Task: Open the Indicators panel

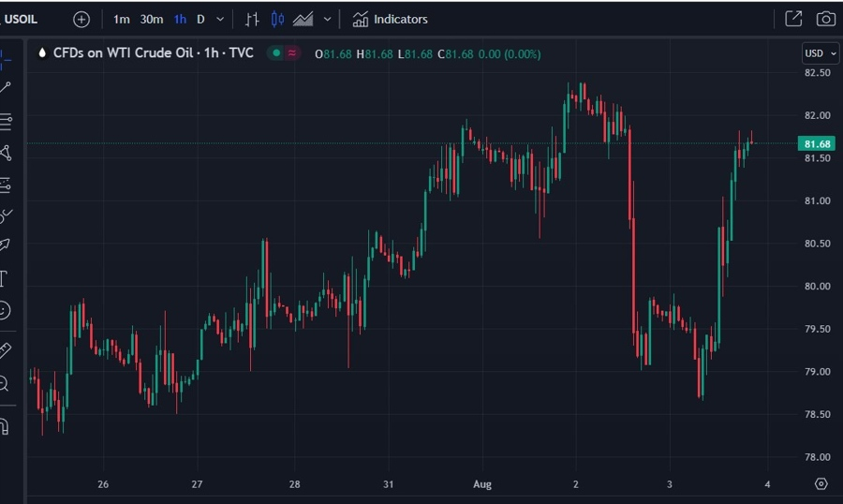Action: pyautogui.click(x=391, y=19)
